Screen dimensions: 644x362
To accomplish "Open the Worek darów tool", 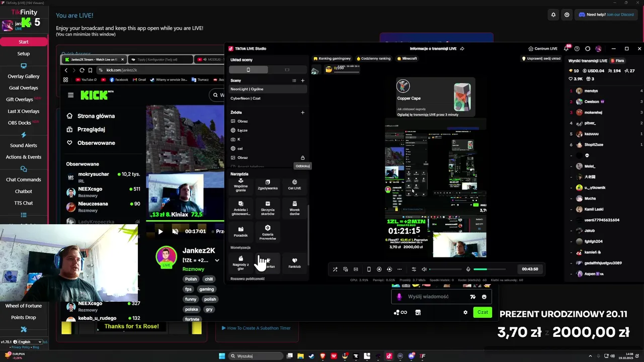I will (x=294, y=209).
